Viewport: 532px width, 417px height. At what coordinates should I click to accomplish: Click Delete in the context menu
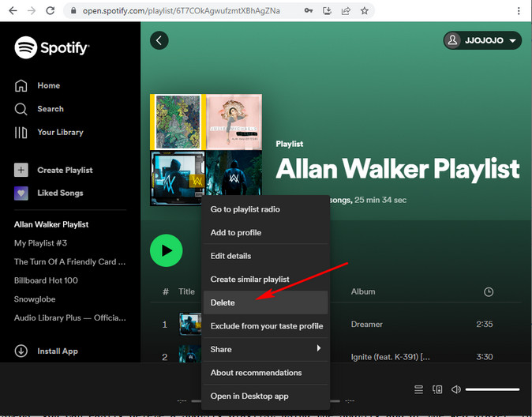pyautogui.click(x=266, y=302)
